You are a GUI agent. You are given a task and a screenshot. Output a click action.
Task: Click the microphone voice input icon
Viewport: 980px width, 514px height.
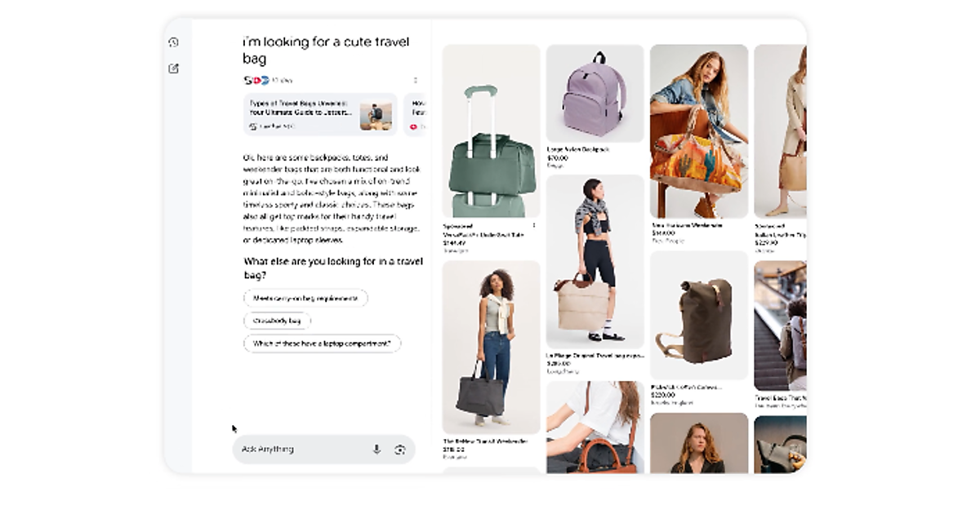tap(376, 449)
